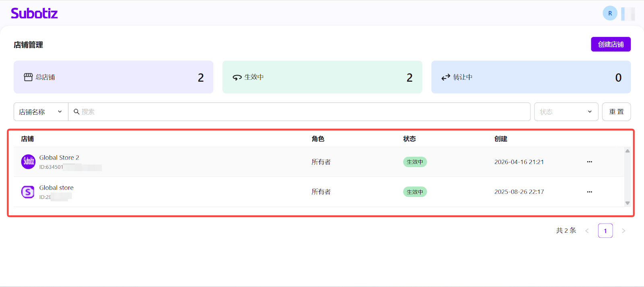Click the 生效中 badge of Global Store 2
The width and height of the screenshot is (644, 287).
coord(415,162)
